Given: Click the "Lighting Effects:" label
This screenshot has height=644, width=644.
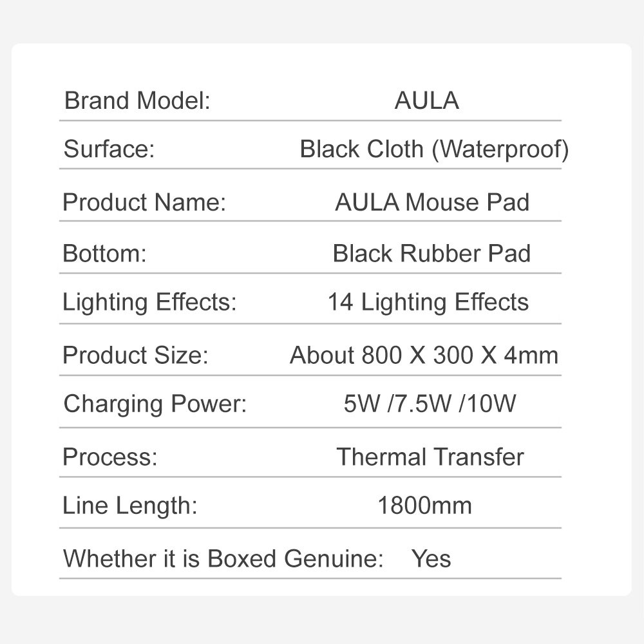Looking at the screenshot, I should tap(149, 302).
